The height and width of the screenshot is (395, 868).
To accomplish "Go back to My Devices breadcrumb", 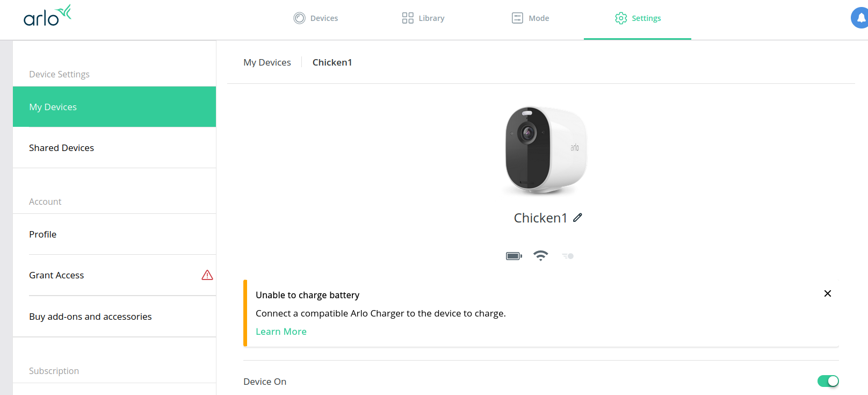I will point(267,62).
